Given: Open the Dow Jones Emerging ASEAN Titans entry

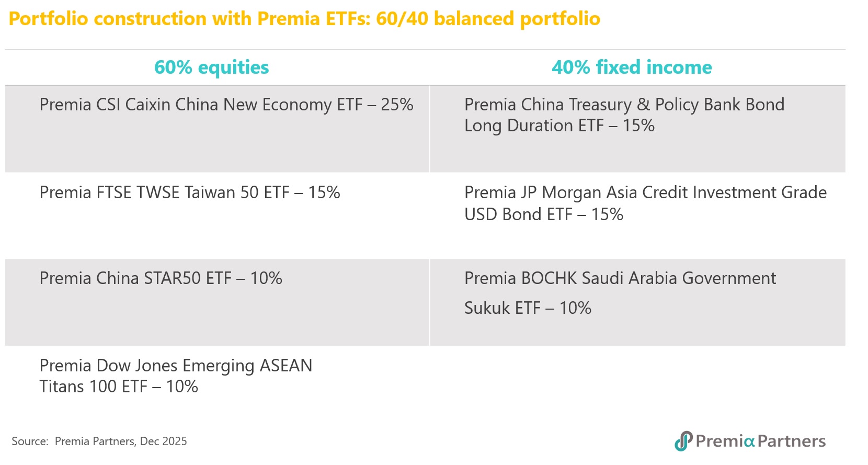Looking at the screenshot, I should 175,376.
